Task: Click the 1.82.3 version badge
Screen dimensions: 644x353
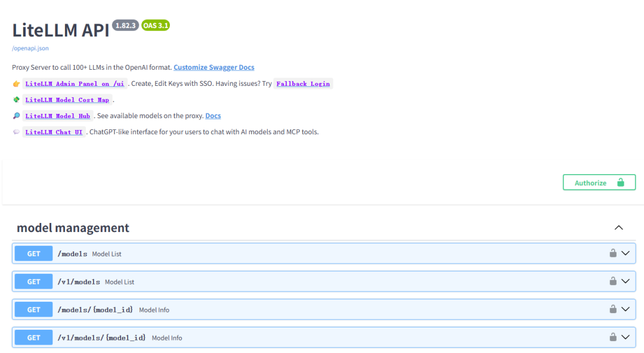Action: pos(125,26)
